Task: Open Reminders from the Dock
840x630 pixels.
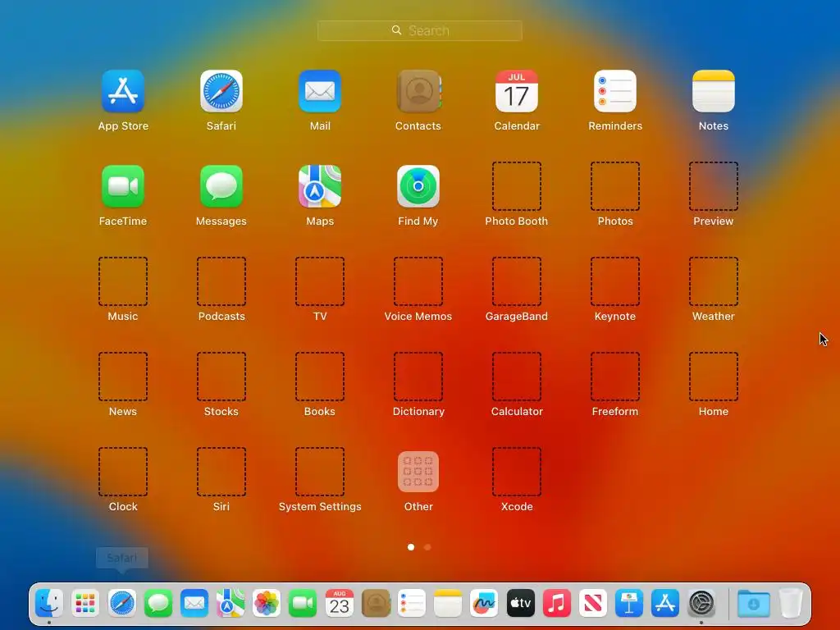Action: (x=412, y=603)
